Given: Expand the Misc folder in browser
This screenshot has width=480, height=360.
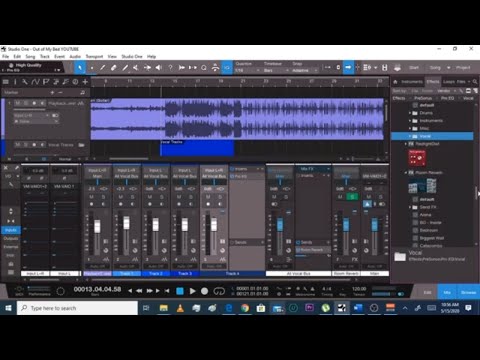Looking at the screenshot, I should 410,128.
